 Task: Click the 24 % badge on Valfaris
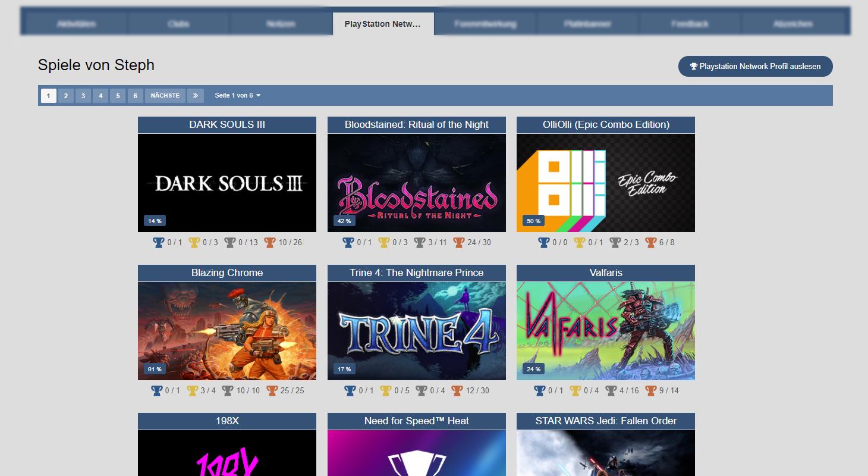[534, 369]
